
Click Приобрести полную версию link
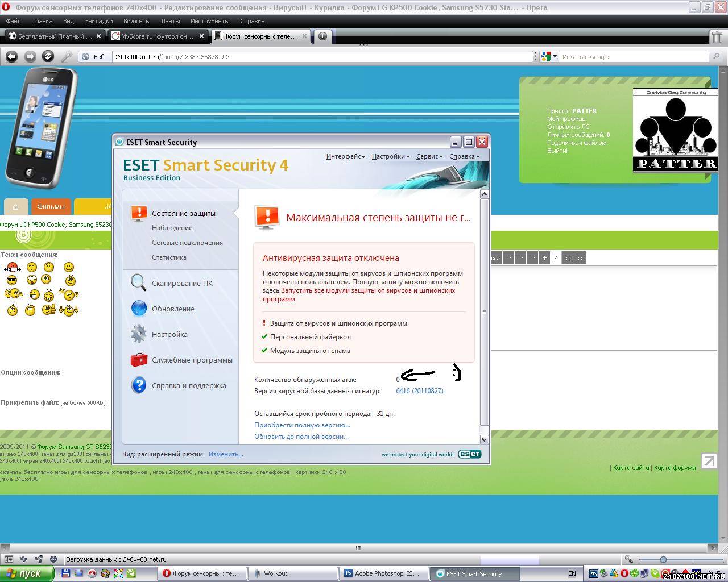pyautogui.click(x=302, y=425)
